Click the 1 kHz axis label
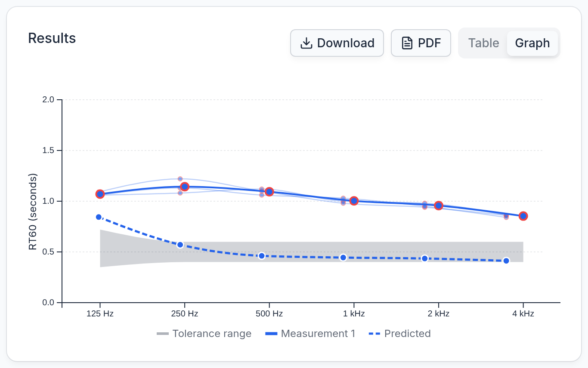588x368 pixels. (x=354, y=314)
